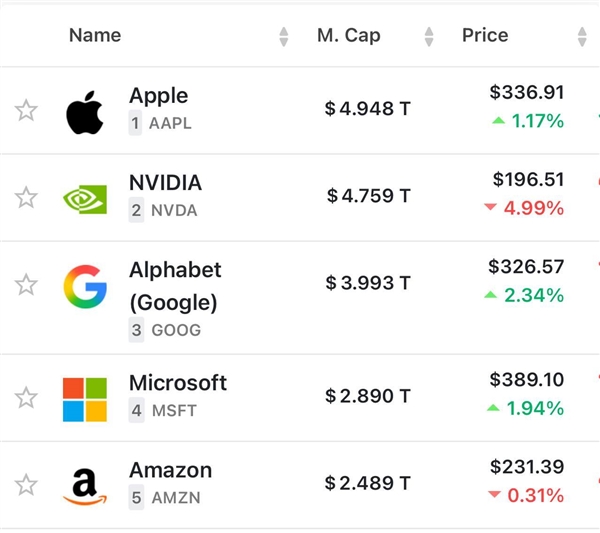Image resolution: width=600 pixels, height=533 pixels.
Task: Select the Name column header
Action: 95,35
